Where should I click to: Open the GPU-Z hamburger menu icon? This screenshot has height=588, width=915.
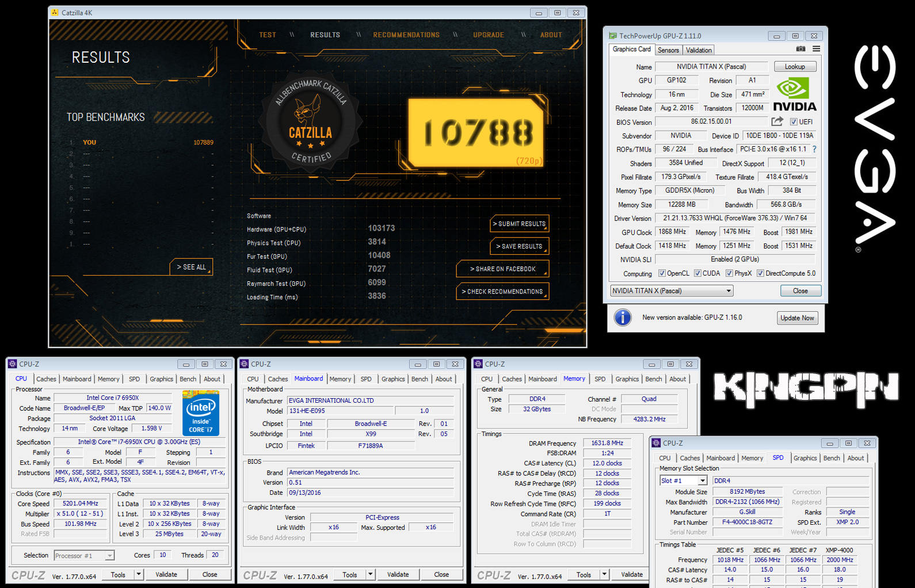tap(816, 49)
